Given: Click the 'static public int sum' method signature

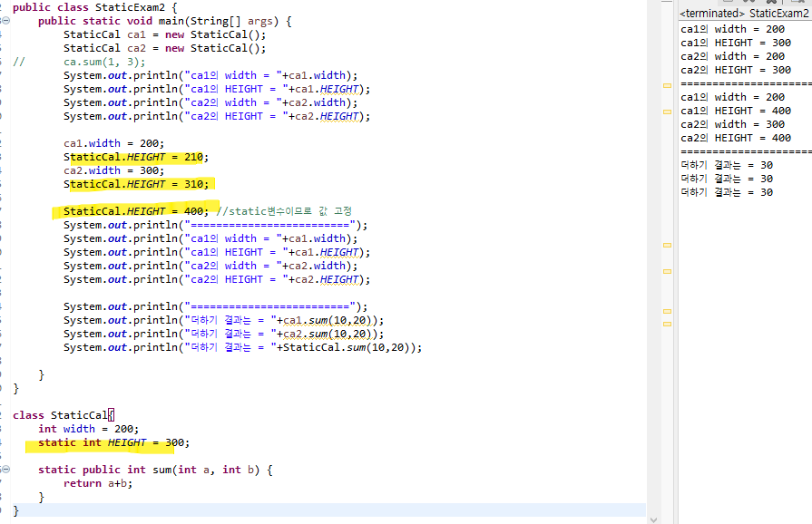Looking at the screenshot, I should coord(155,470).
